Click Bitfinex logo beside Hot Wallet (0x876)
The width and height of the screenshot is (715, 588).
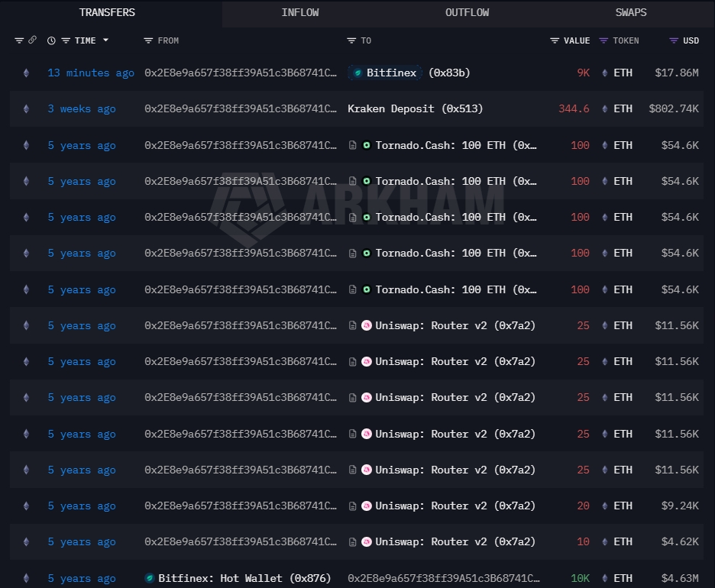150,578
